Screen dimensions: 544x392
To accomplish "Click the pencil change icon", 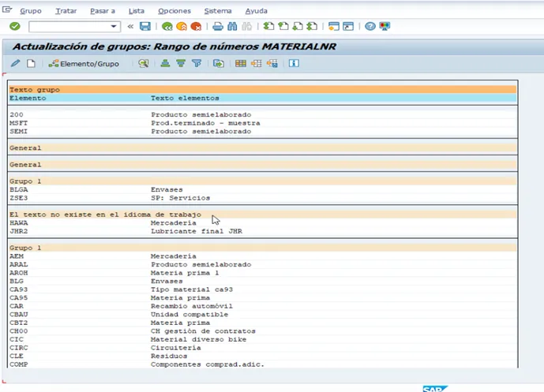I will click(15, 63).
